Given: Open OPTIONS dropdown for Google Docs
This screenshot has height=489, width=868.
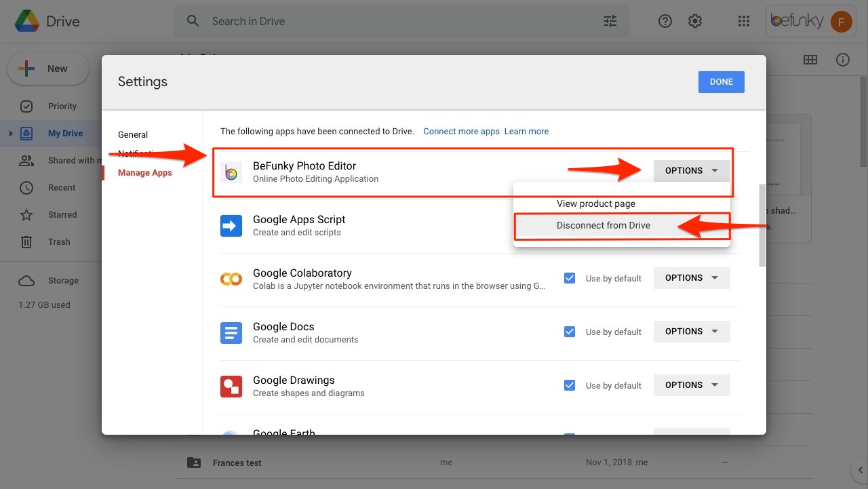Looking at the screenshot, I should tap(692, 332).
